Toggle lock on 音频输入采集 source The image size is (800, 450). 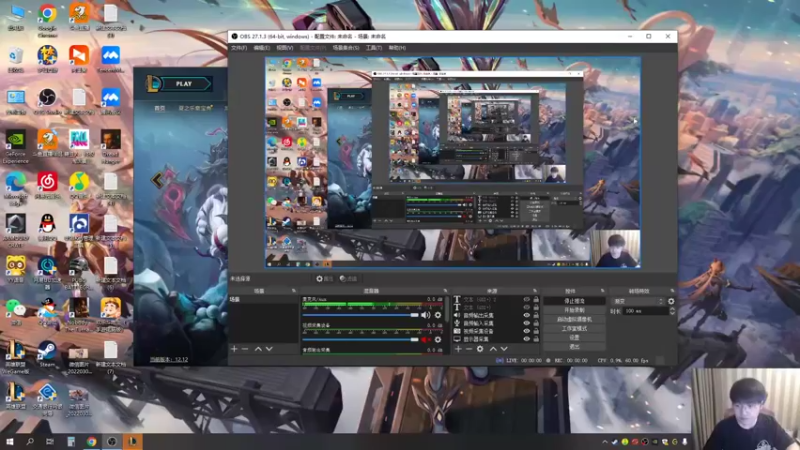pyautogui.click(x=536, y=323)
